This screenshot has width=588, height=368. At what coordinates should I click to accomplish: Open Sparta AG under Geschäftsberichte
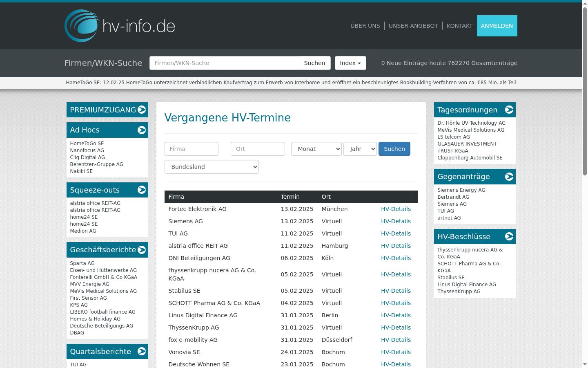82,263
